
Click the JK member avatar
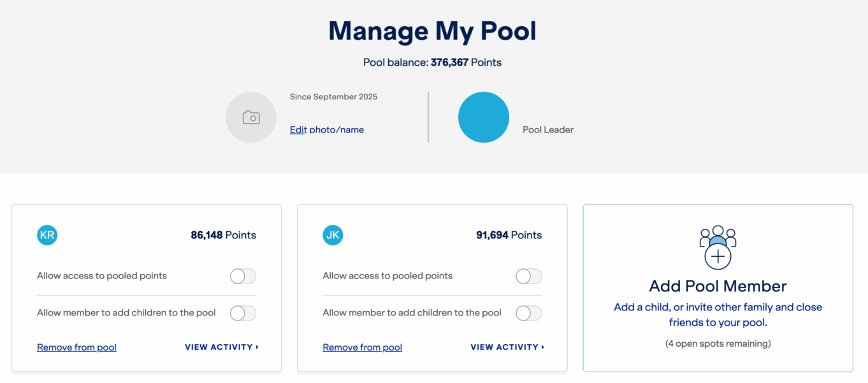point(333,235)
